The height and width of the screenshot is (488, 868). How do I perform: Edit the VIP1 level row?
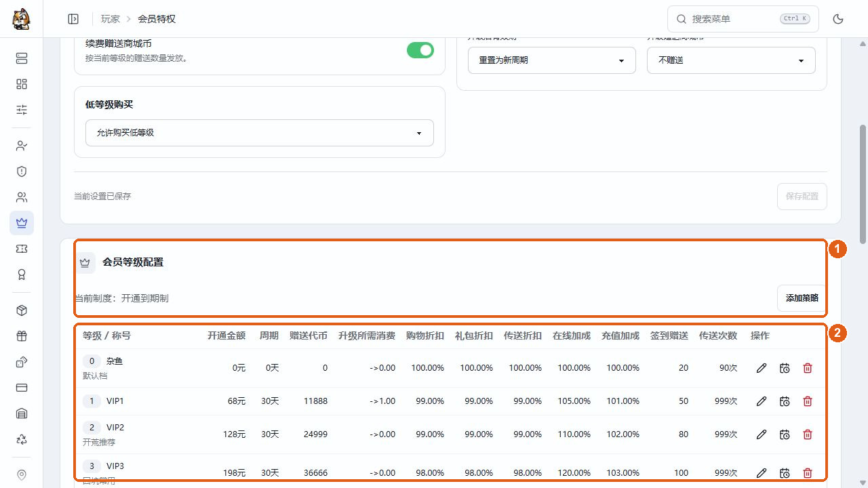click(x=762, y=401)
